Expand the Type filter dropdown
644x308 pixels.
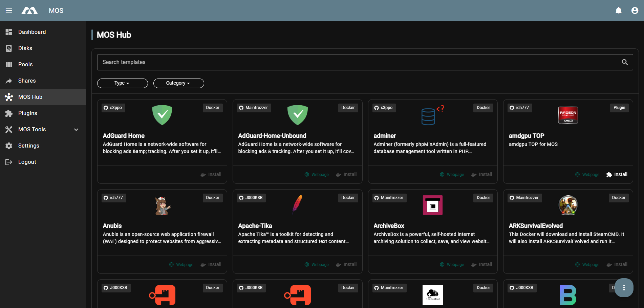point(122,83)
